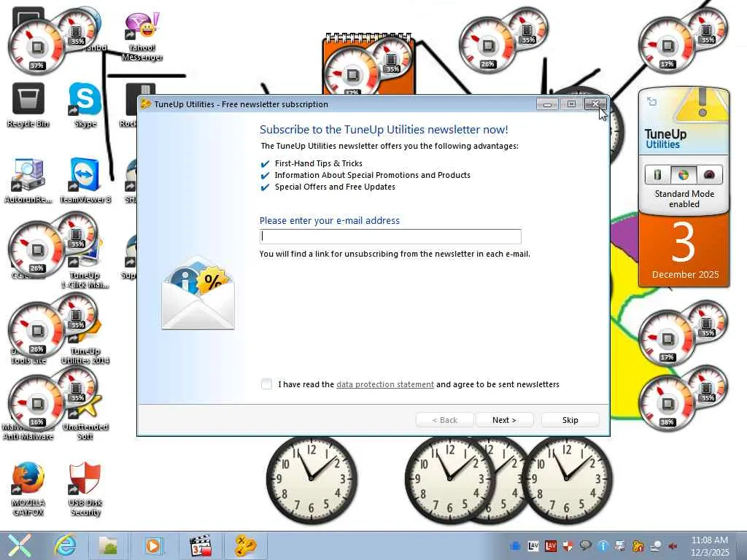This screenshot has width=747, height=560.
Task: Click 'Special Offers and Free Updates' text
Action: (x=335, y=187)
